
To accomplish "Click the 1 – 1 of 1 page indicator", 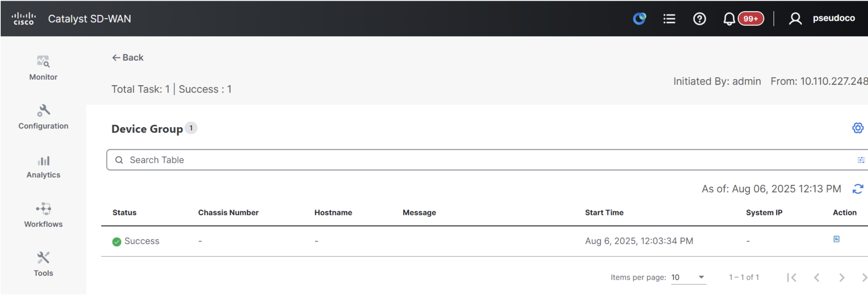I will (x=744, y=277).
